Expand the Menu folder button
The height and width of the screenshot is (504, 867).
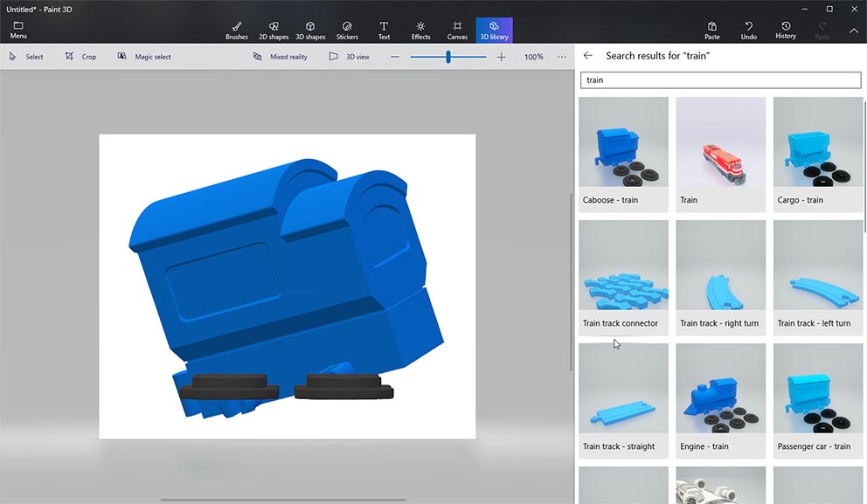tap(18, 31)
